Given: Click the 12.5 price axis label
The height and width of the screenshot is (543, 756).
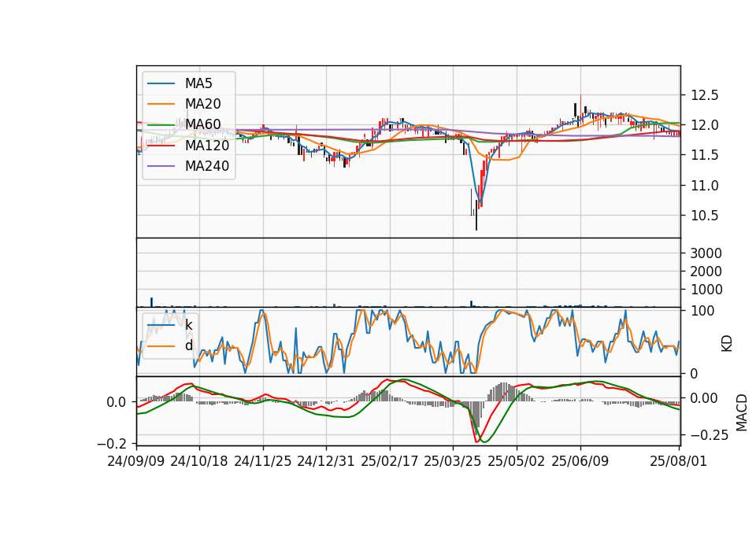Looking at the screenshot, I should coord(704,95).
